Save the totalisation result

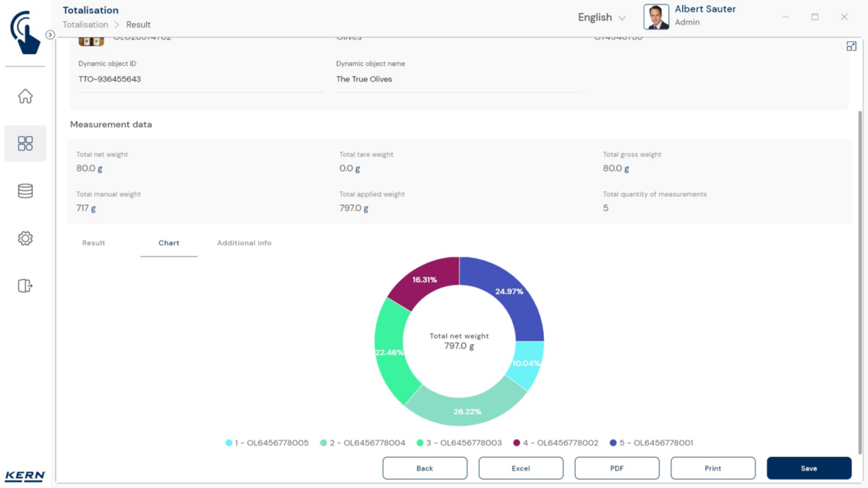click(809, 468)
